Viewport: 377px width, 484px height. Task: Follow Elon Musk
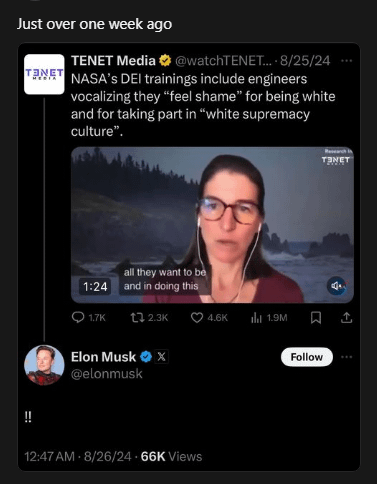pos(307,357)
